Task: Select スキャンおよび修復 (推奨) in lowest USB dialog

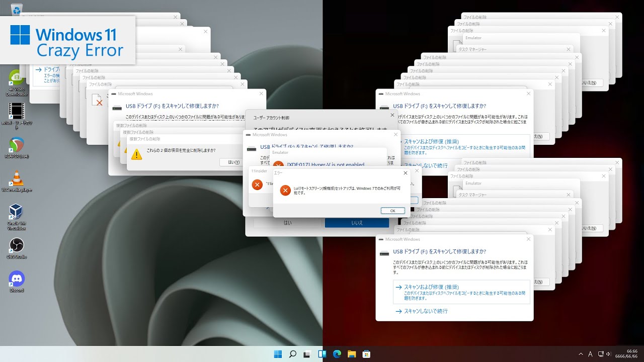Action: (x=462, y=292)
